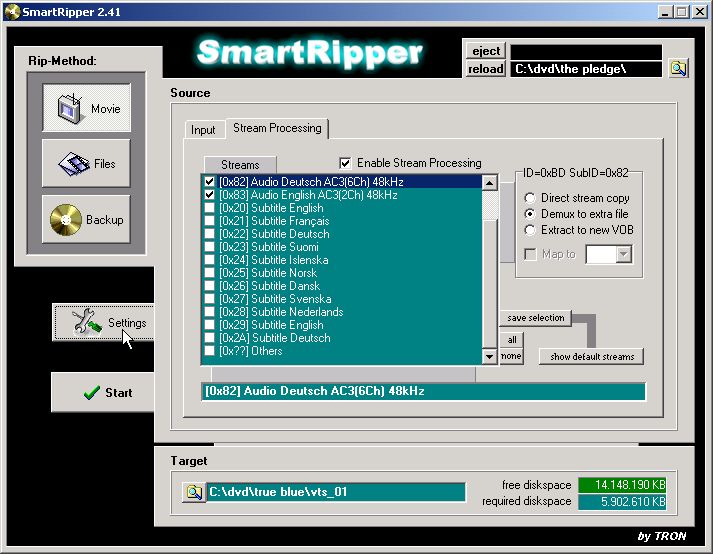Check the 0x29 Subtitle English stream
The image size is (713, 554).
(x=209, y=325)
